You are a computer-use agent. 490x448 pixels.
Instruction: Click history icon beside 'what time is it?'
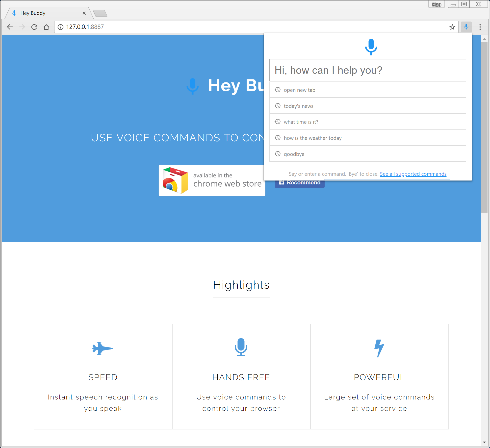click(278, 122)
